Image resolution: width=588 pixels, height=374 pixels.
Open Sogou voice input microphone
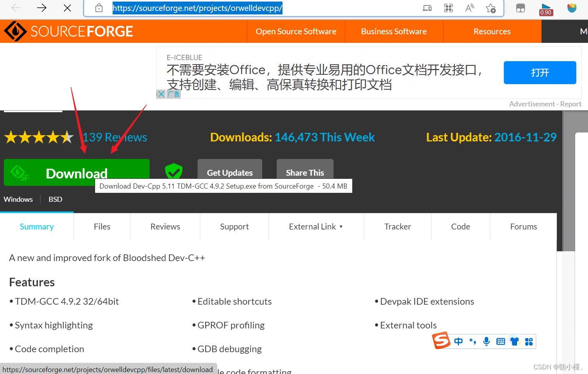pyautogui.click(x=486, y=341)
